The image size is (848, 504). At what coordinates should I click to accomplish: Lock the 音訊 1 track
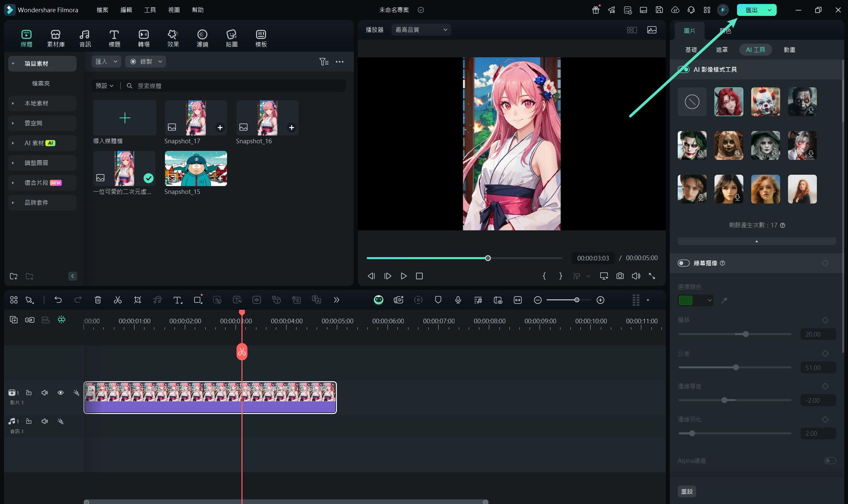(29, 421)
